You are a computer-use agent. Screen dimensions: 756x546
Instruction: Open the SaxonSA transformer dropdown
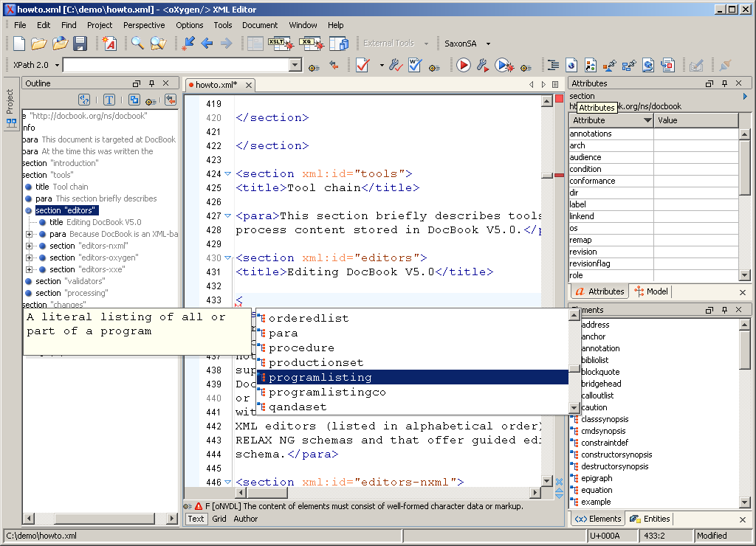[x=487, y=43]
